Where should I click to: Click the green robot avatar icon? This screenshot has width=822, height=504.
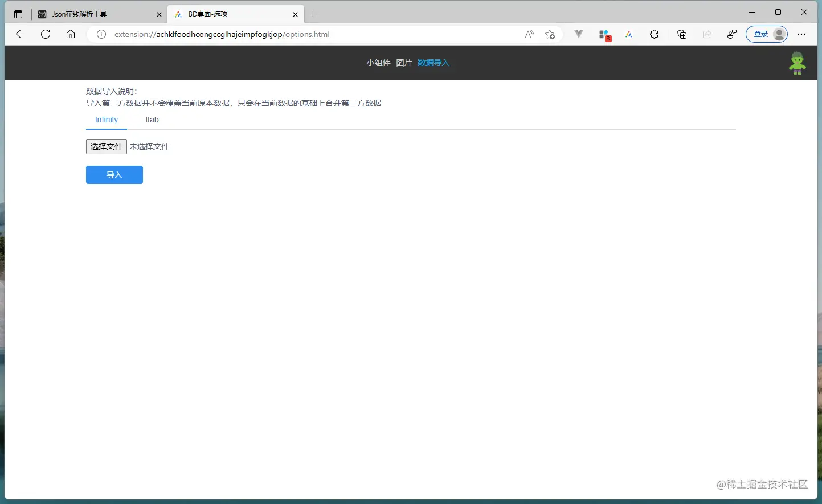click(x=798, y=63)
